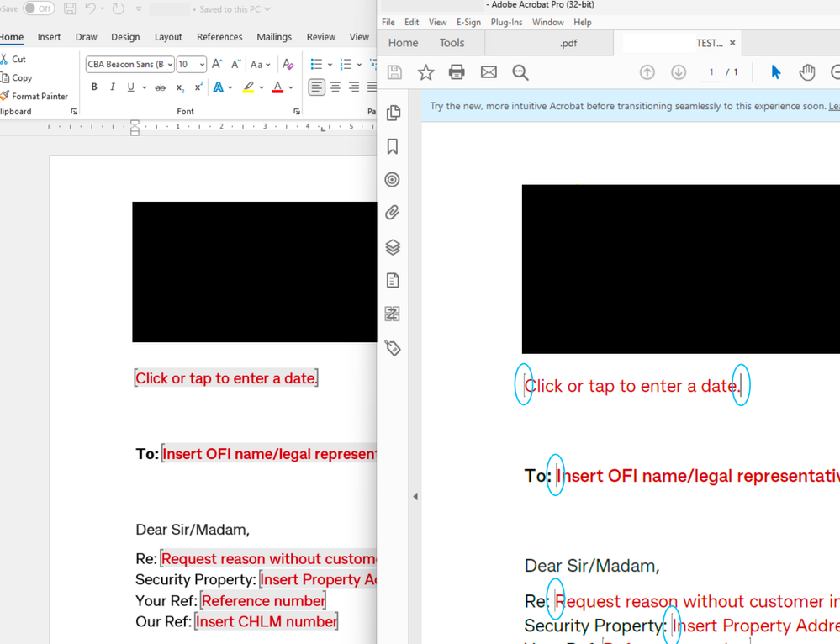Click the Acrobat Find text magnifier icon
This screenshot has height=644, width=840.
pos(520,72)
